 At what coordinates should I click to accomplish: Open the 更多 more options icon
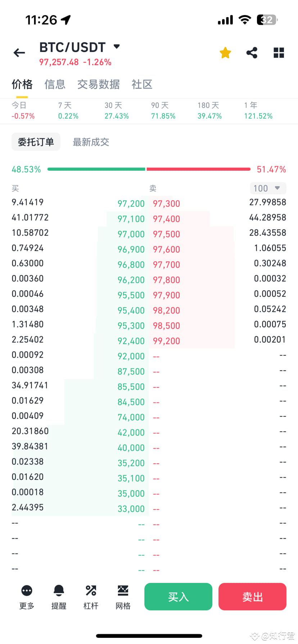tap(27, 597)
